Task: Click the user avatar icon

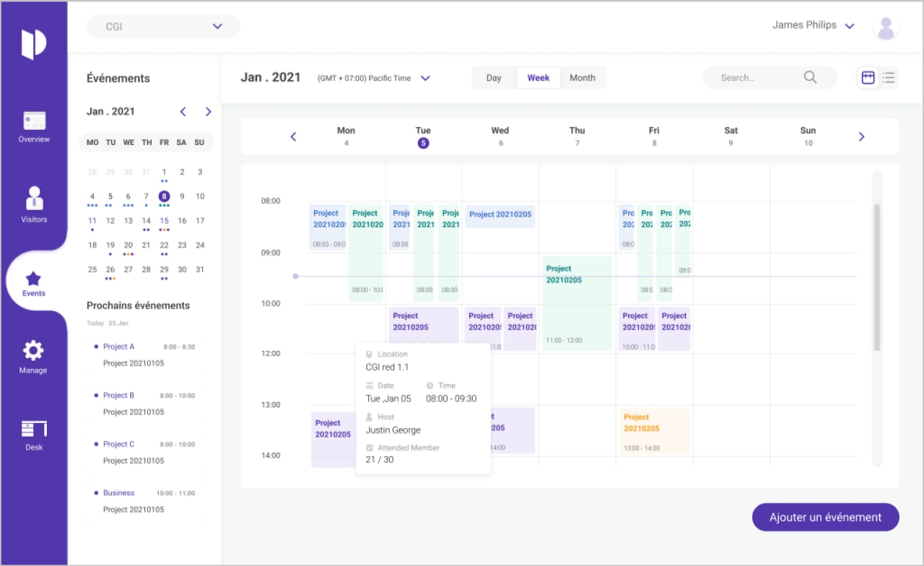Action: pyautogui.click(x=886, y=27)
